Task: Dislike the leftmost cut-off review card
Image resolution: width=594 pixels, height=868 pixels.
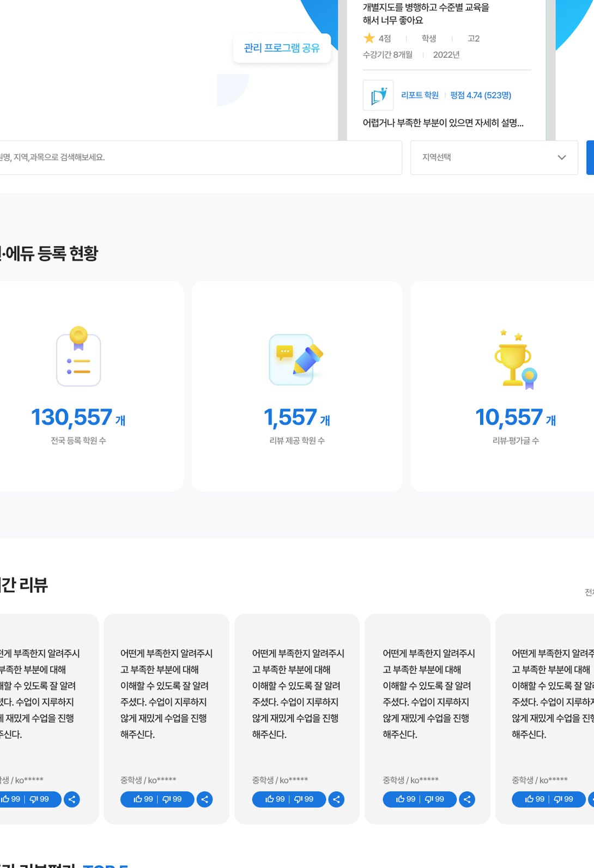Action: [39, 799]
